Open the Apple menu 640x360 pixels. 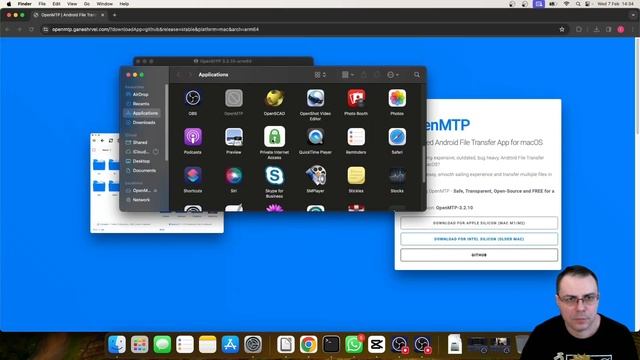[9, 4]
